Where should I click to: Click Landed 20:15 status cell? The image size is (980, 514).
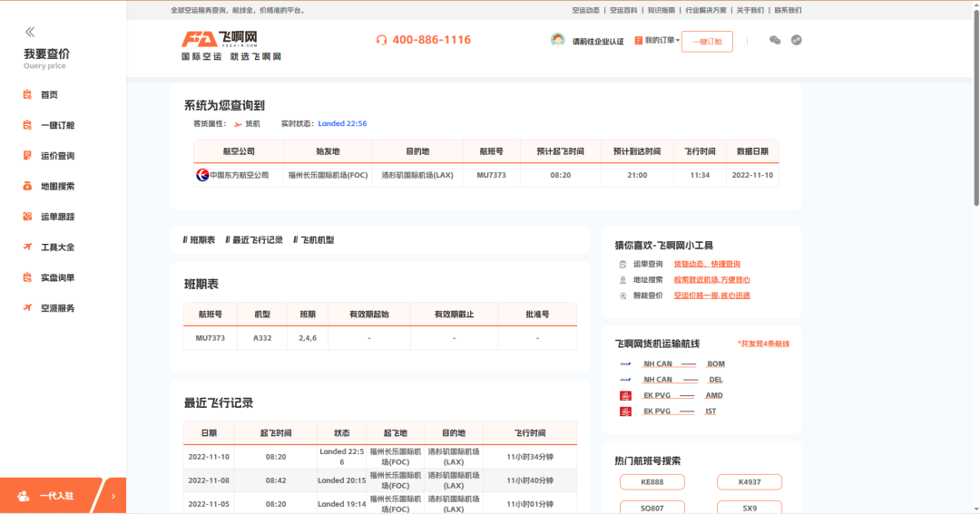coord(341,480)
